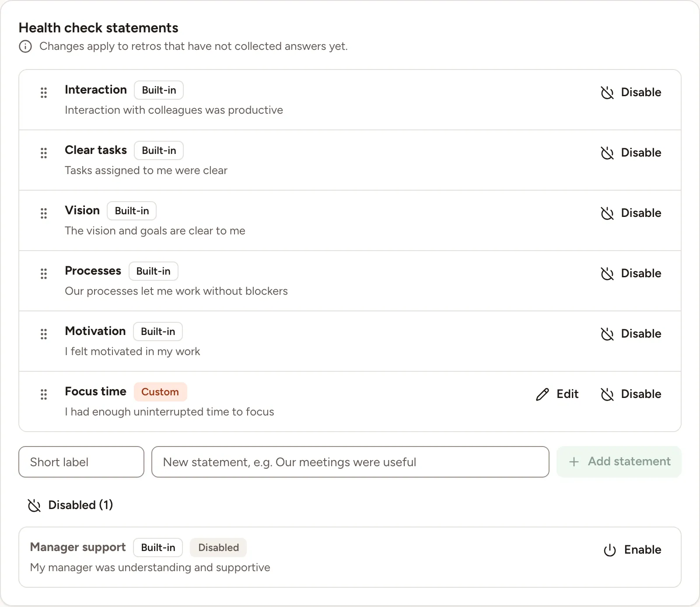Click the Disabled badge on Manager support

point(218,548)
